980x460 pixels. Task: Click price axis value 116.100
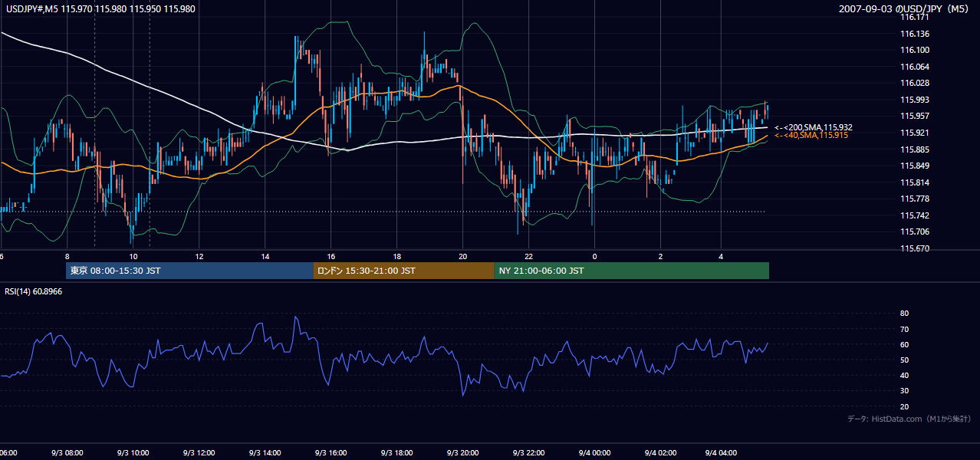point(915,50)
